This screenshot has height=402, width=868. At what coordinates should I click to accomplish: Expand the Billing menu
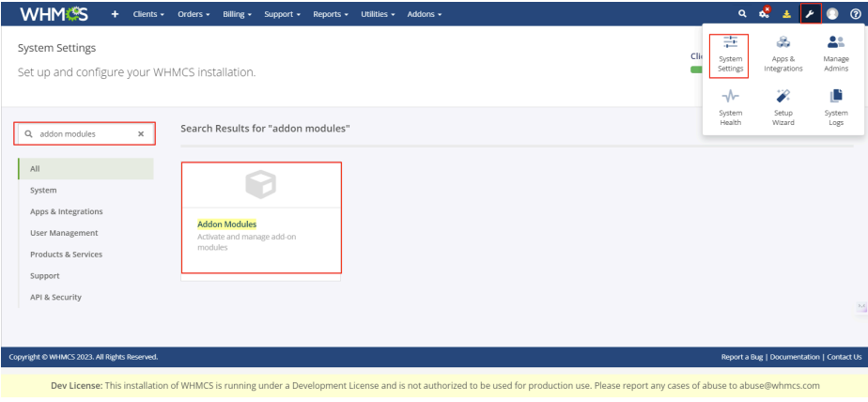(237, 14)
